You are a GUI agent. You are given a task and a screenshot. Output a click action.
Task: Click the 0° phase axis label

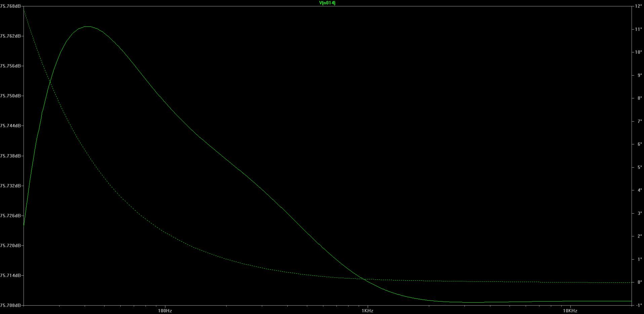[x=639, y=282]
